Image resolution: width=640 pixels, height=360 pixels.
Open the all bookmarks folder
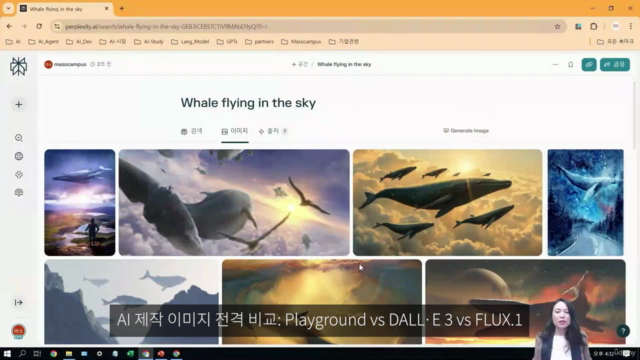(615, 42)
